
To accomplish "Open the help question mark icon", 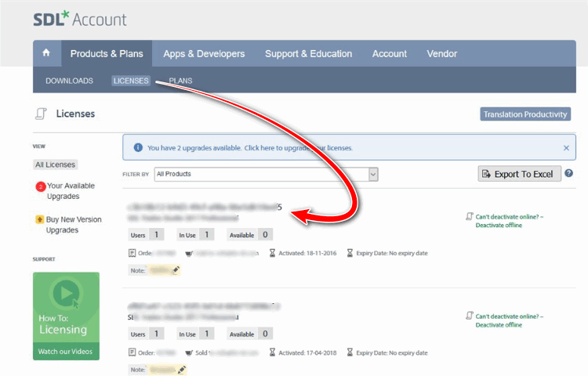I will (569, 173).
